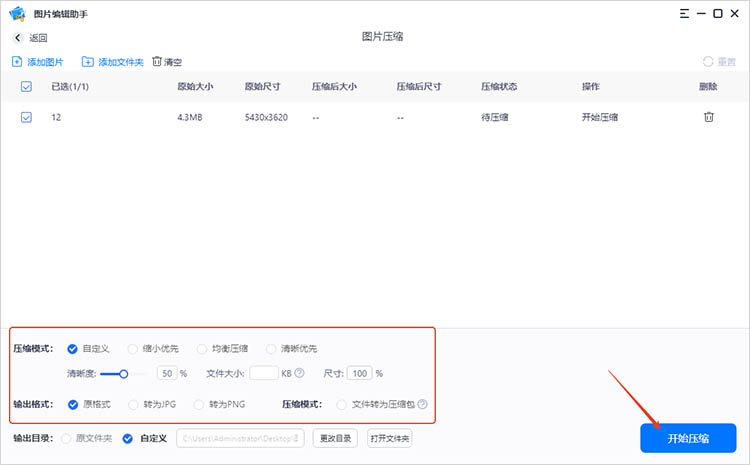Click the 返回 text link

(38, 38)
